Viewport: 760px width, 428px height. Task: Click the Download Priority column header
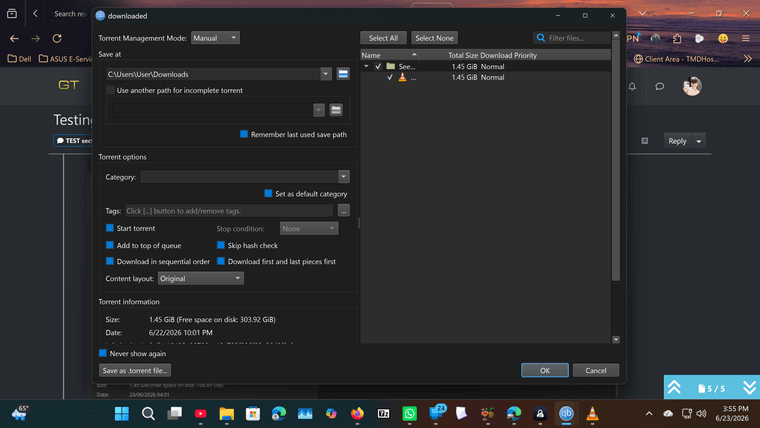(x=508, y=55)
